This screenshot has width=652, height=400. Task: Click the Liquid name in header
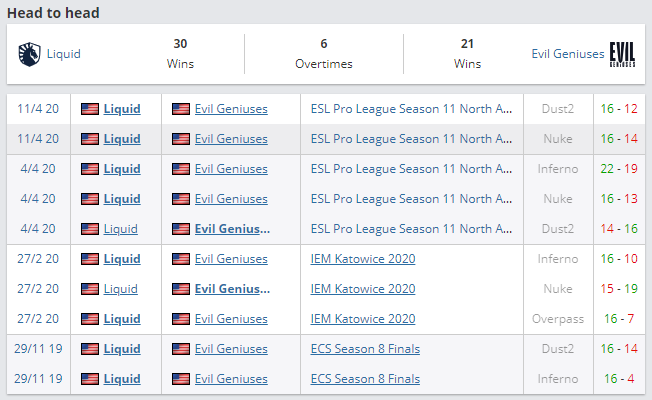[x=64, y=54]
